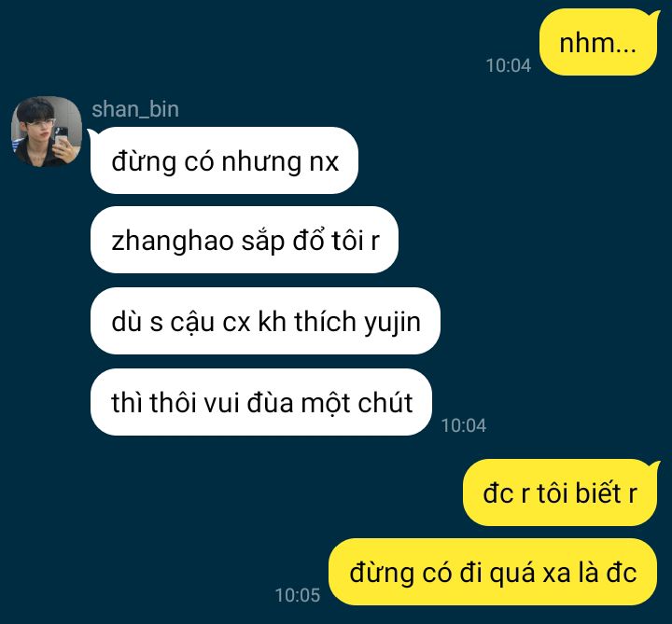Select the 'đừng có nhưng nx' message
Image resolution: width=672 pixels, height=624 pixels.
tap(224, 160)
